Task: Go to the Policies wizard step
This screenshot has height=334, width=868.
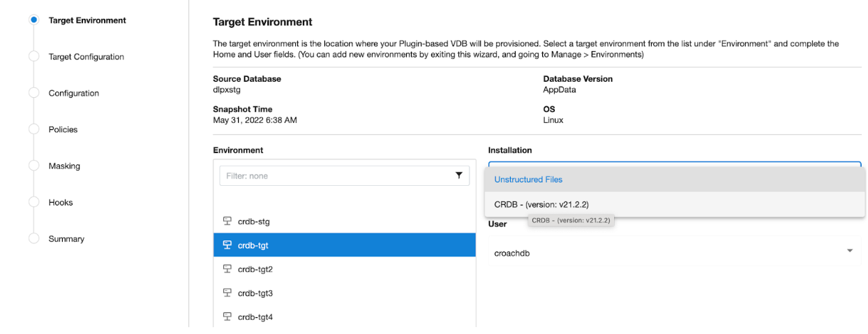Action: click(x=63, y=129)
